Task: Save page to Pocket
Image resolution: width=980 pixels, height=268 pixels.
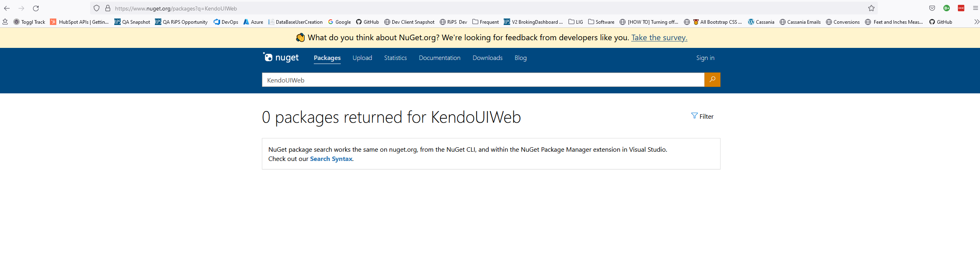Action: coord(932,8)
